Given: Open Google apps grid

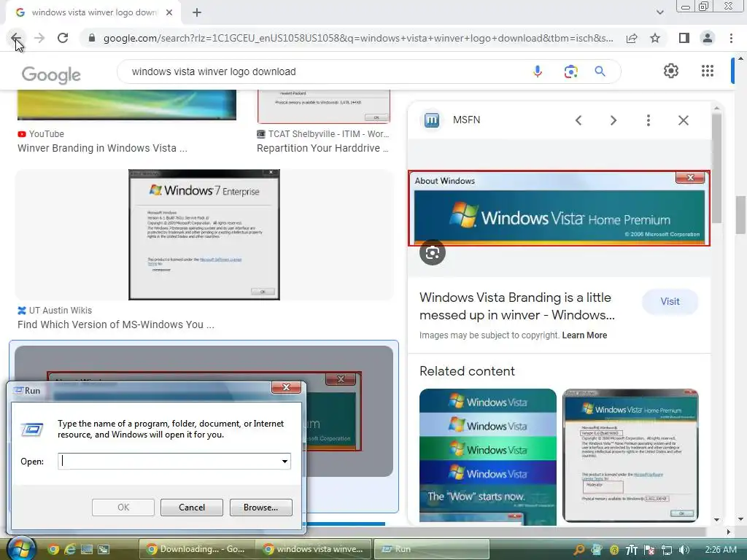Looking at the screenshot, I should pos(708,71).
